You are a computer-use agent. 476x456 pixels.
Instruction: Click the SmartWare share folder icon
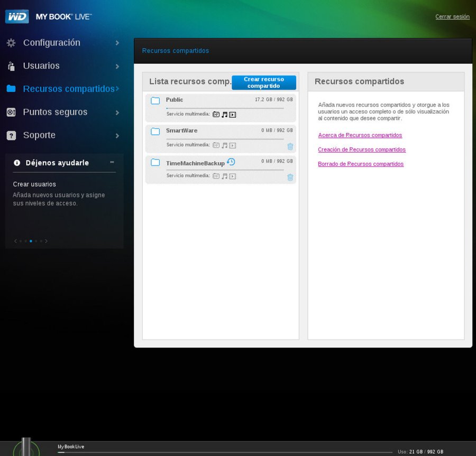(155, 132)
